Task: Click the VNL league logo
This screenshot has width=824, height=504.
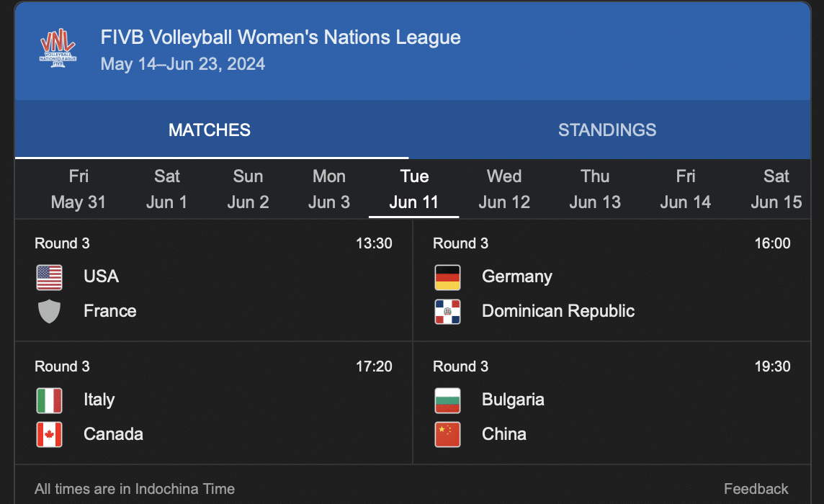Action: tap(58, 50)
